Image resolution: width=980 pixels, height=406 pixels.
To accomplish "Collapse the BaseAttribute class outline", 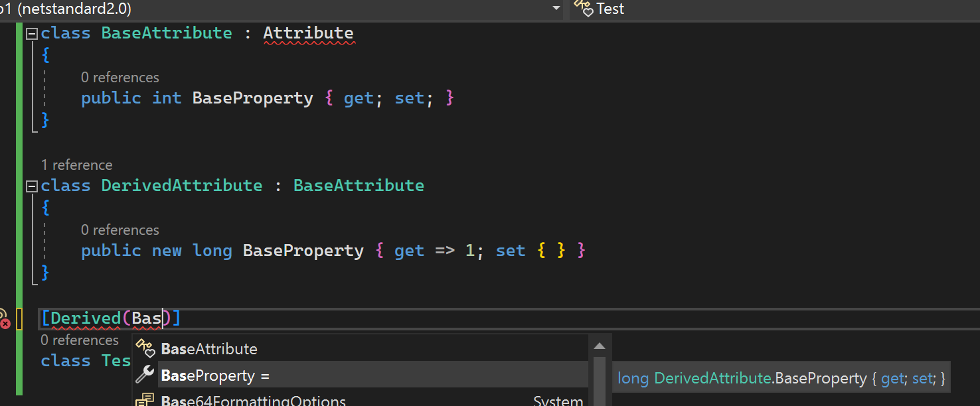I will 31,34.
